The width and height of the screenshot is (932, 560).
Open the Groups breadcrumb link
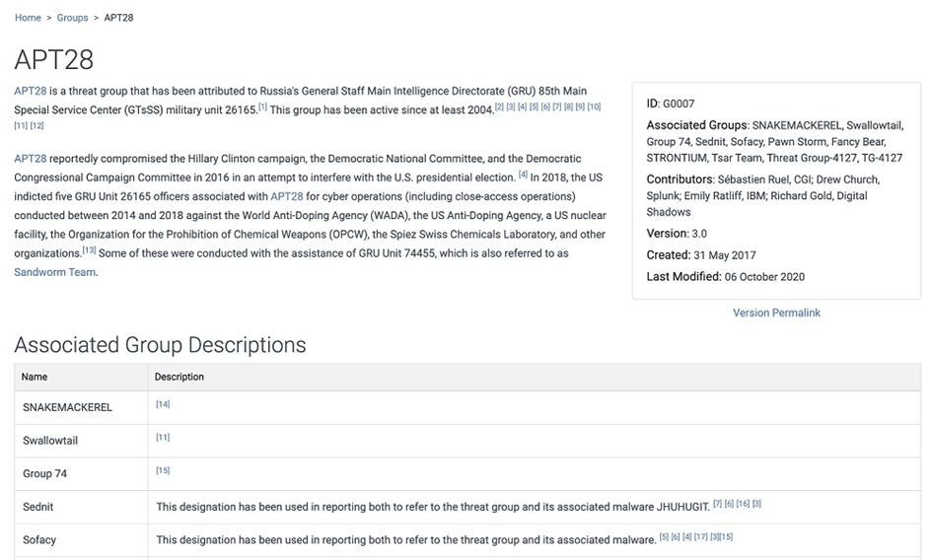tap(73, 18)
